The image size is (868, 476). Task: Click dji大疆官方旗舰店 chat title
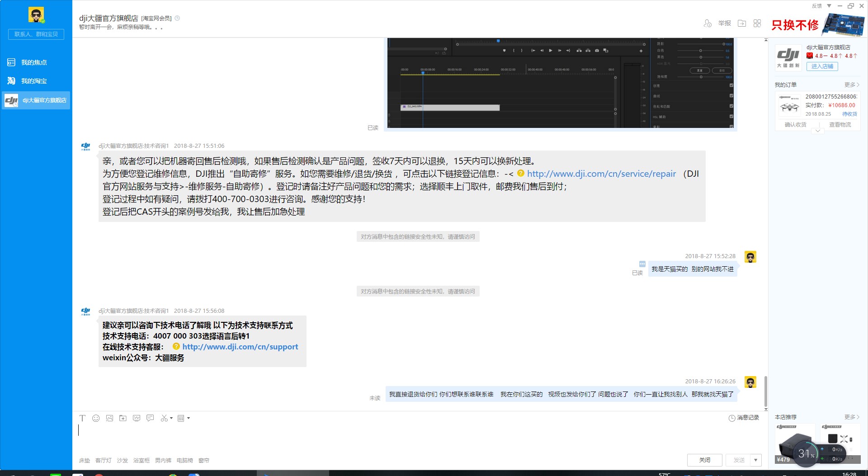pos(108,18)
